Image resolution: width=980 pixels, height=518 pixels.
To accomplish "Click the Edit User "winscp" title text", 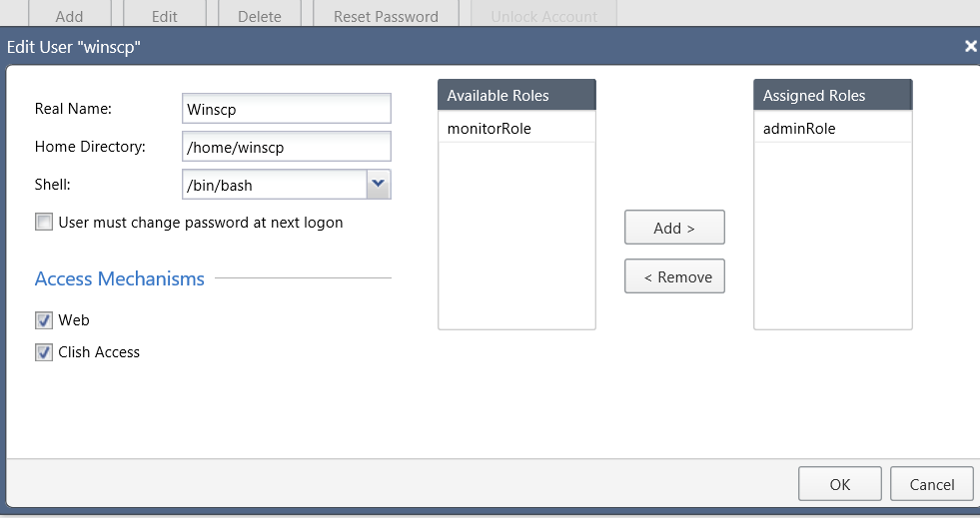I will (74, 47).
